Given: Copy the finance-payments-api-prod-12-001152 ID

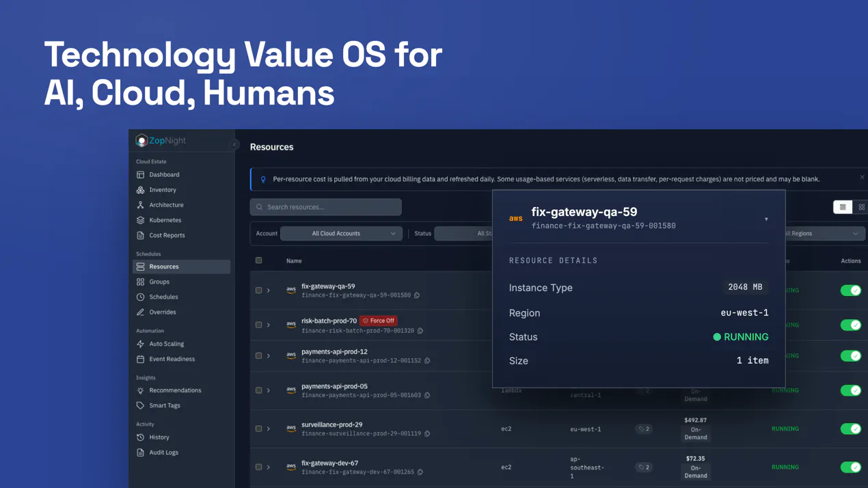Looking at the screenshot, I should 427,361.
